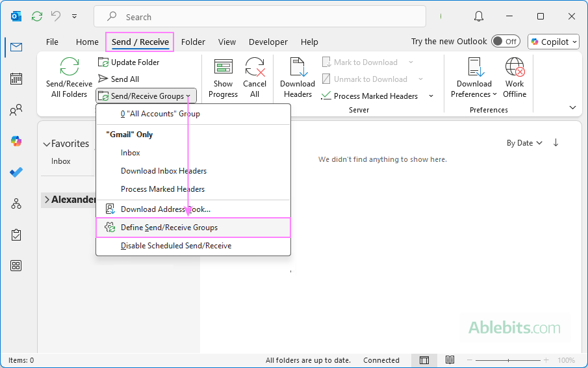Screen dimensions: 588x368
Task: Switch to Reading view in status bar
Action: (x=450, y=360)
